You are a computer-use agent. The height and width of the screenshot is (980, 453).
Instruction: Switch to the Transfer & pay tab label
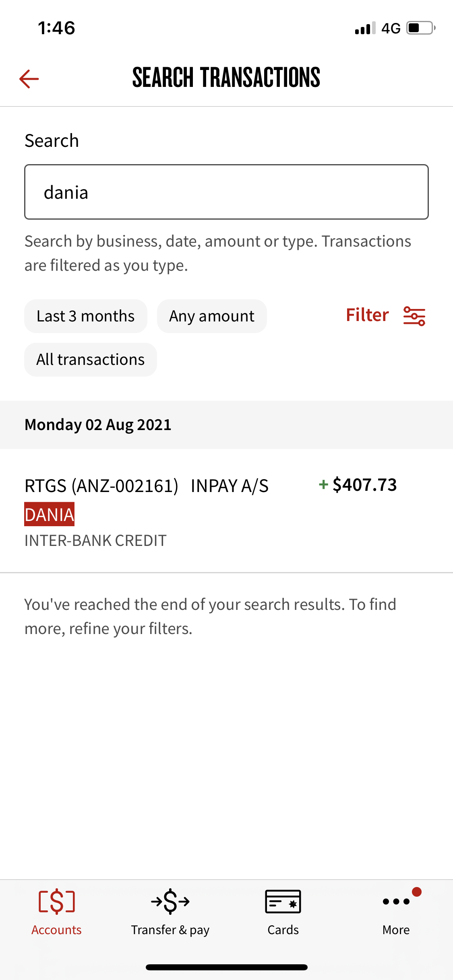[170, 930]
